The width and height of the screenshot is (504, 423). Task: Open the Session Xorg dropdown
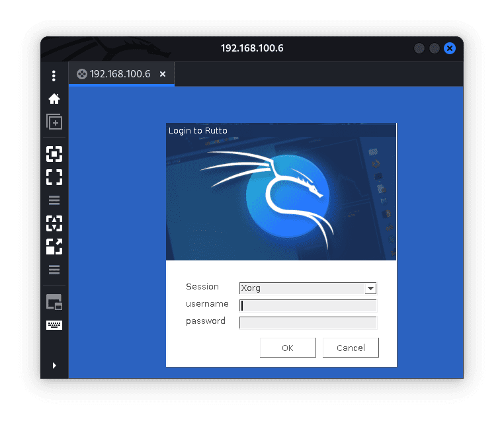coord(308,288)
